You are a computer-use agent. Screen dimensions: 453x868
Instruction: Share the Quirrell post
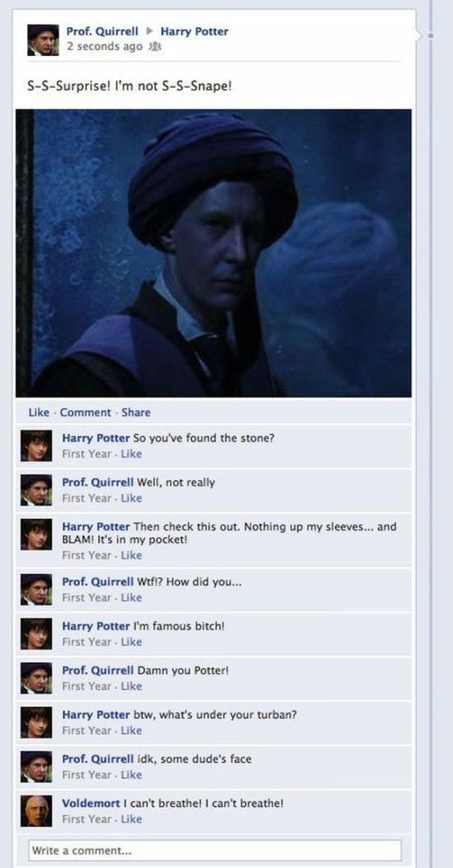point(136,412)
